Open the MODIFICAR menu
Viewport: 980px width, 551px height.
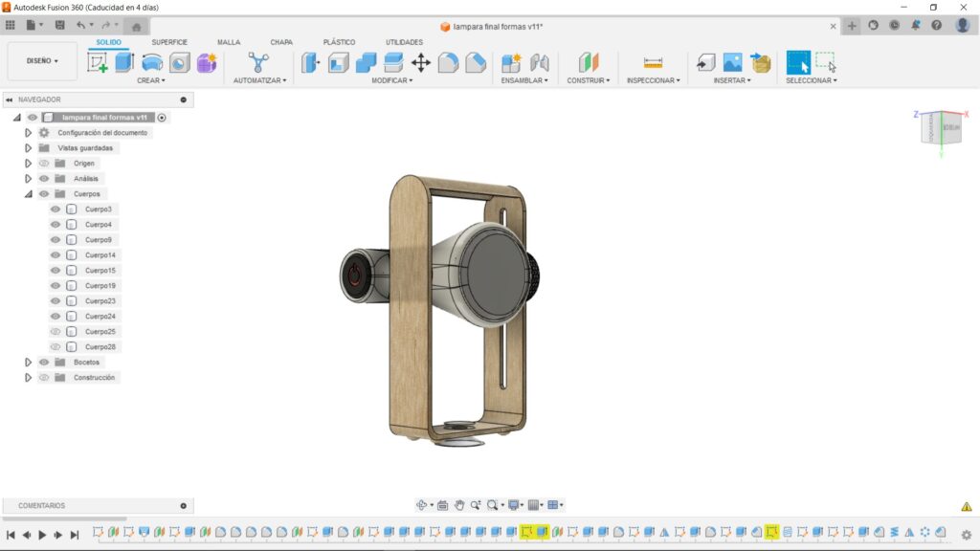coord(391,81)
